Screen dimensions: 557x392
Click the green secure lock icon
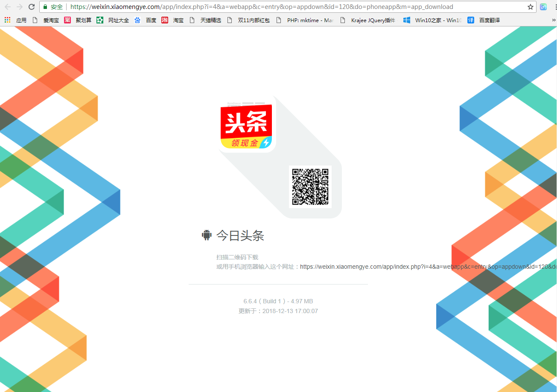(x=45, y=7)
